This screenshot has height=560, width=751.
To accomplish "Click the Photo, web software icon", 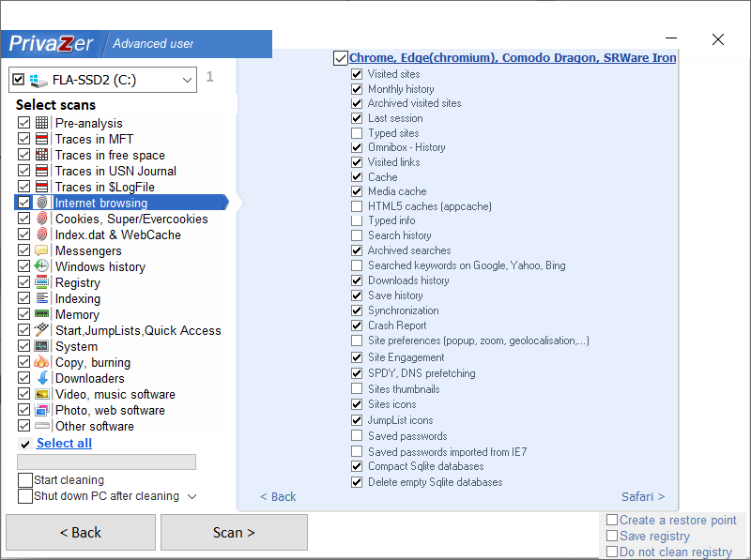I will (x=41, y=410).
